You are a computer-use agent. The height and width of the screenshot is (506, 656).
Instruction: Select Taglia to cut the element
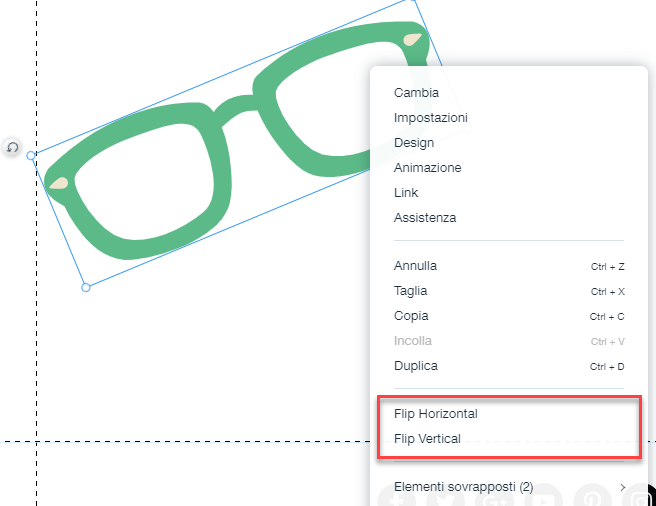(x=410, y=291)
